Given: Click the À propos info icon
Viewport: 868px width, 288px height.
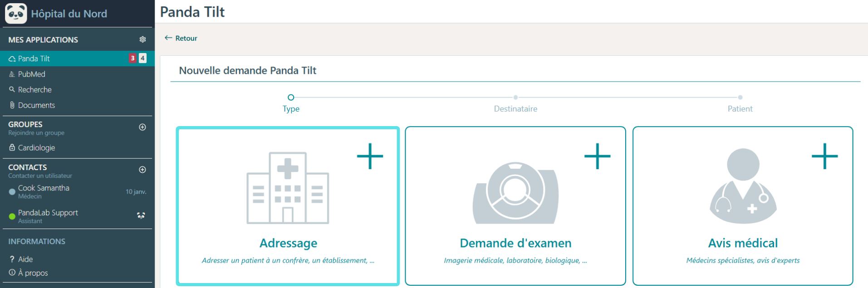Looking at the screenshot, I should [12, 273].
